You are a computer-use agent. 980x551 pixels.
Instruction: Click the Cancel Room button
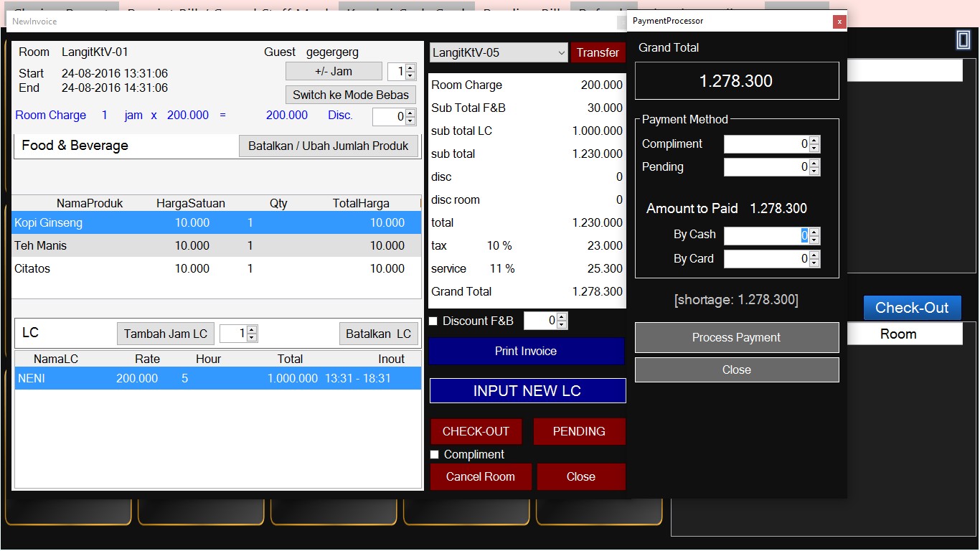click(481, 477)
